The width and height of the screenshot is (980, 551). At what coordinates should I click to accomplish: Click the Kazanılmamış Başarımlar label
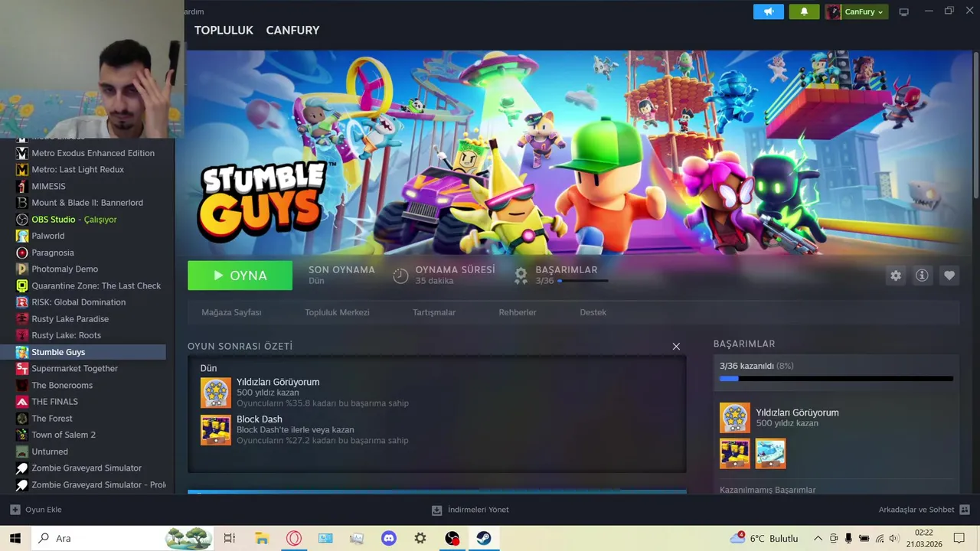767,490
